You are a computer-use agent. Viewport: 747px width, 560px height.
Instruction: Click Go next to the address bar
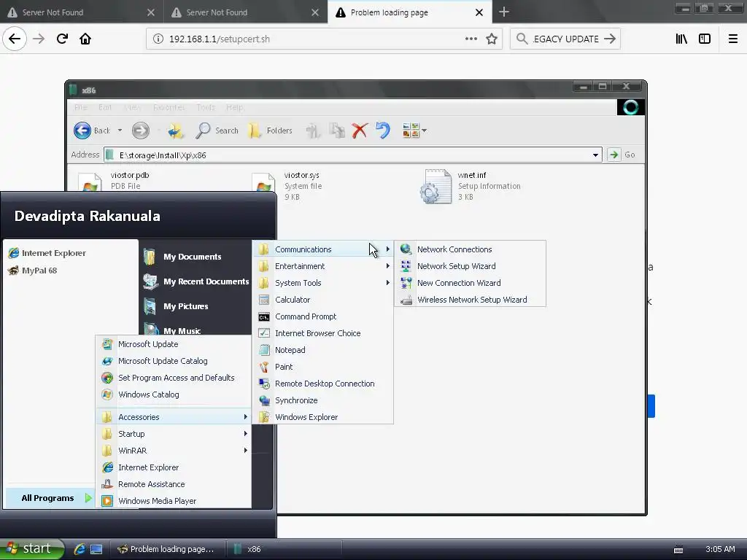622,155
